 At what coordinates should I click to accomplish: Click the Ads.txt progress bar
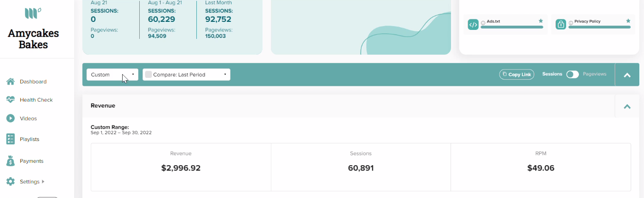[511, 27]
